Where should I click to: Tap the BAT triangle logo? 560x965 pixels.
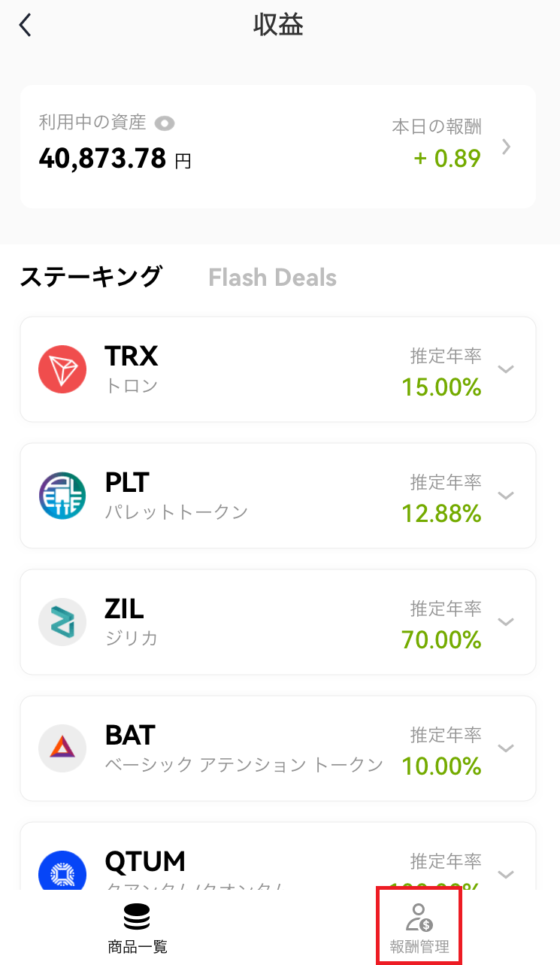tap(62, 748)
